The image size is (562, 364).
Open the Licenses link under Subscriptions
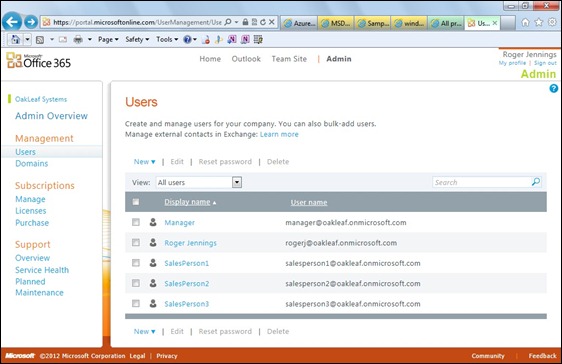31,211
